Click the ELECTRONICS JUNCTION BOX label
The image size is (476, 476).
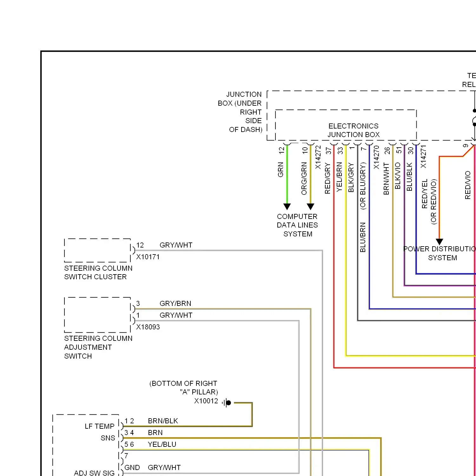[x=354, y=130]
